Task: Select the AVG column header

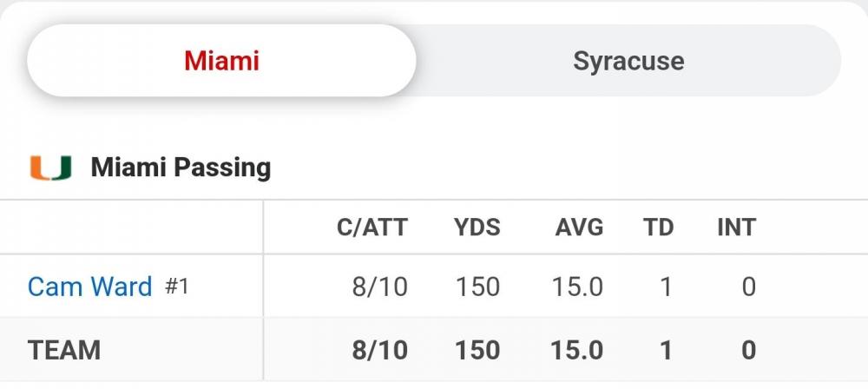Action: point(579,227)
